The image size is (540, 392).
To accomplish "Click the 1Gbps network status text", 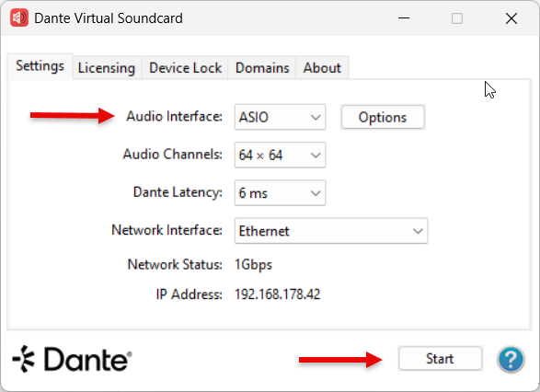I will tap(254, 264).
